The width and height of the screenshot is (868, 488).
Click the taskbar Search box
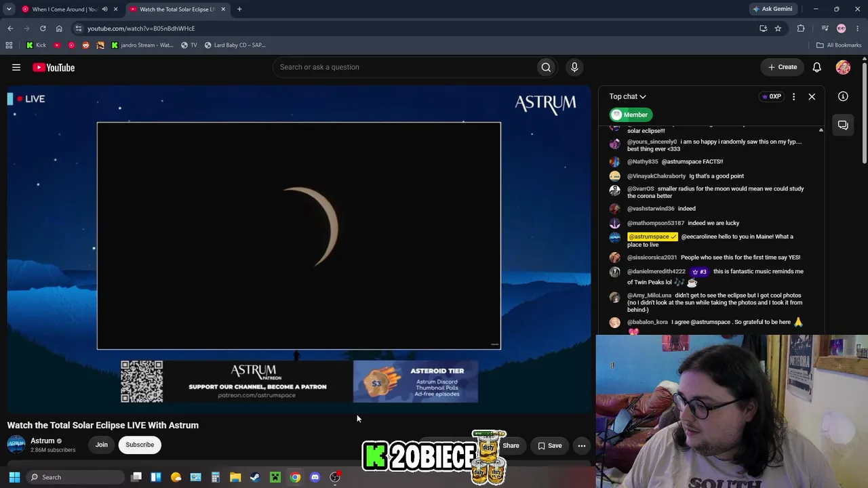pyautogui.click(x=75, y=477)
